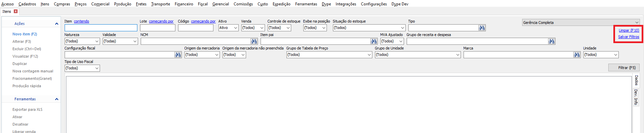Image resolution: width=644 pixels, height=133 pixels.
Task: Expand MVA Ajustado dropdown
Action: [392, 41]
